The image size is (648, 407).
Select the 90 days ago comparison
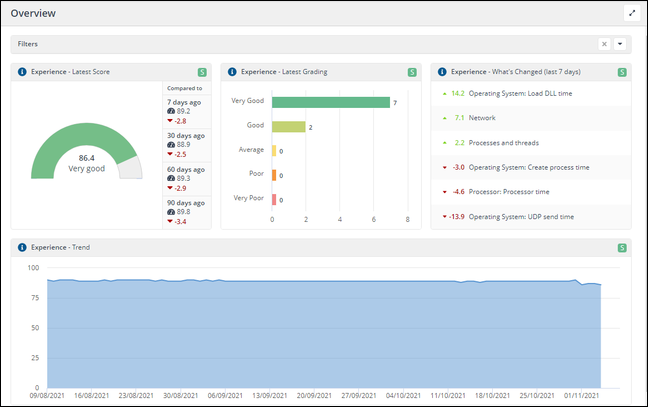[x=185, y=203]
